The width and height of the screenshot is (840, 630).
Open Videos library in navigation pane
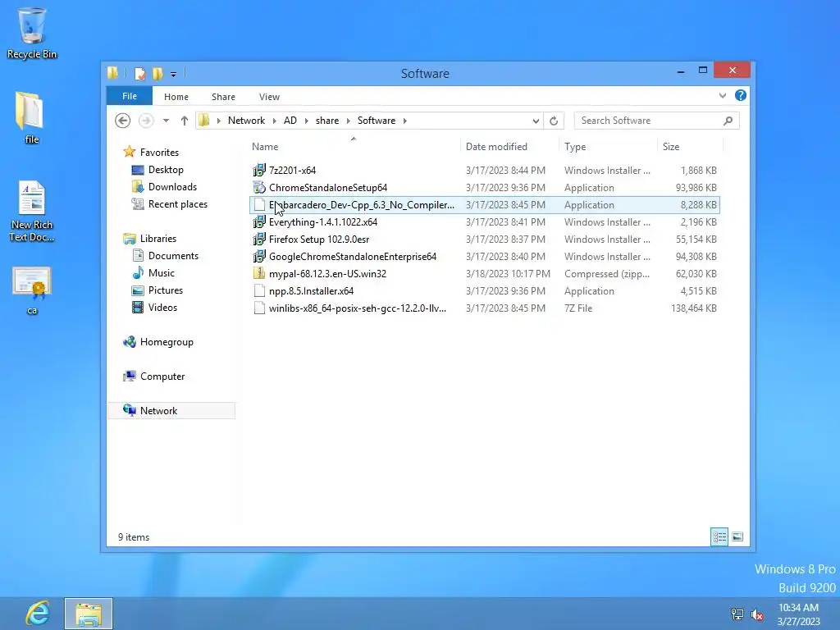pos(162,308)
